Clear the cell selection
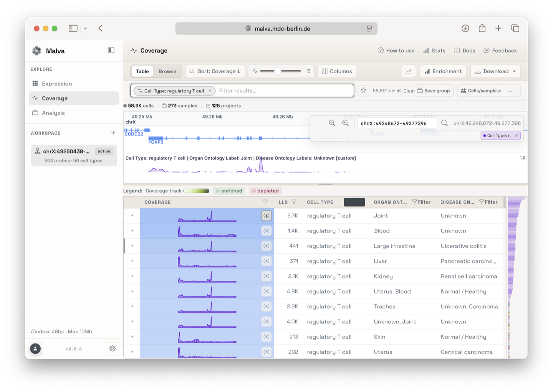 [x=406, y=91]
